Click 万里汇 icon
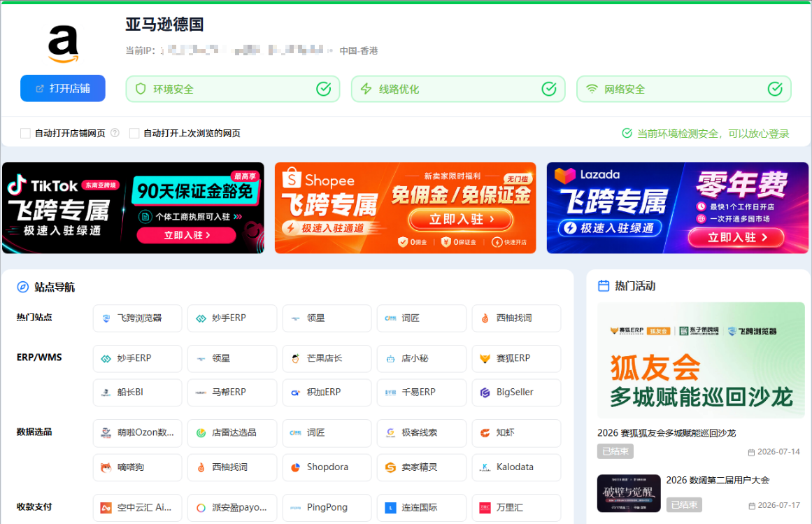Screen dimensions: 812x524 (485, 508)
